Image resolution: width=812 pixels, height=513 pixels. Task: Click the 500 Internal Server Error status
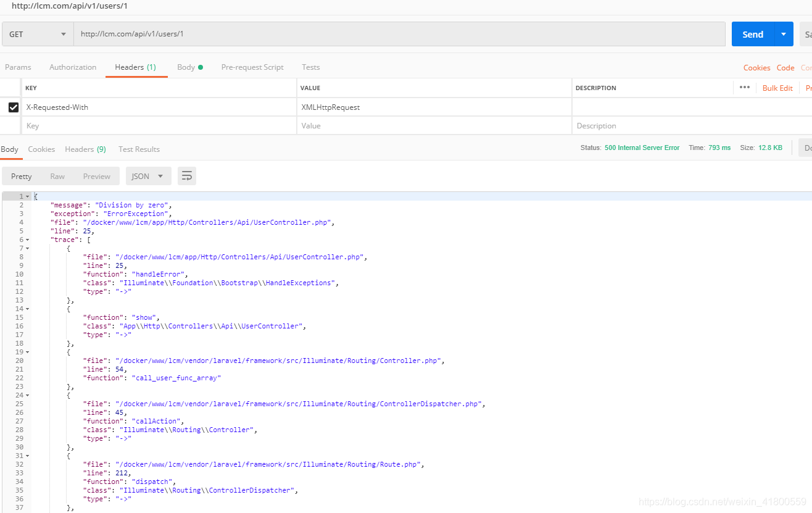pos(642,148)
